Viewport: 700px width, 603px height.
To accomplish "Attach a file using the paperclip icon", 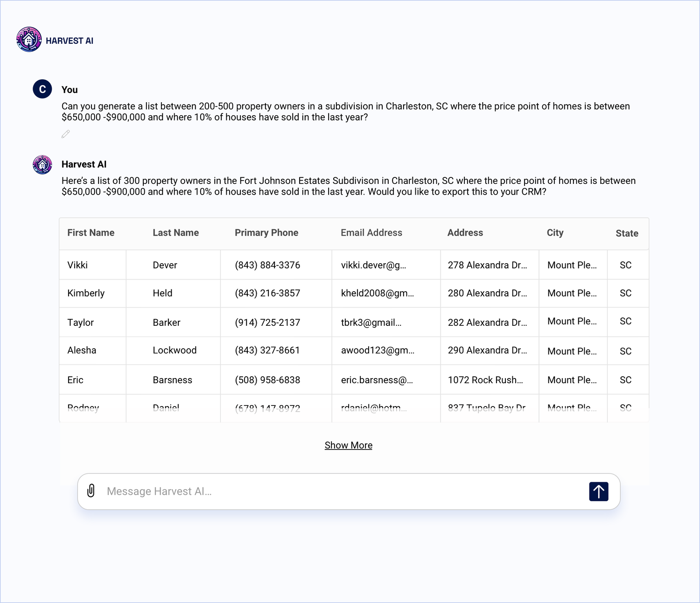I will coord(91,491).
